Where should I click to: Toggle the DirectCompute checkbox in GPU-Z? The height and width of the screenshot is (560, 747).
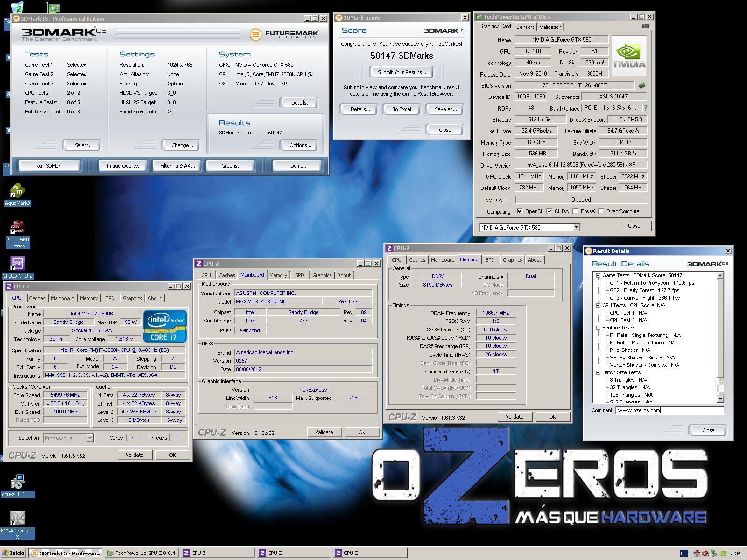[601, 211]
